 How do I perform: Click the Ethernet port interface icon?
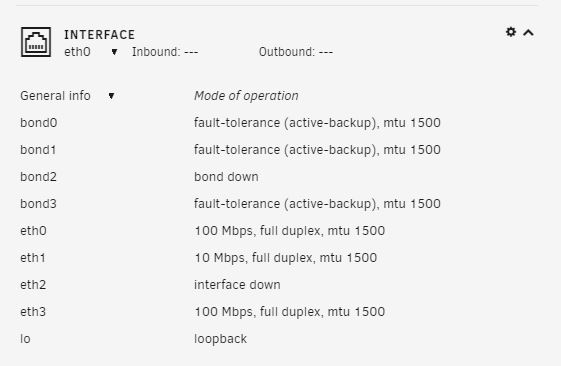(36, 42)
